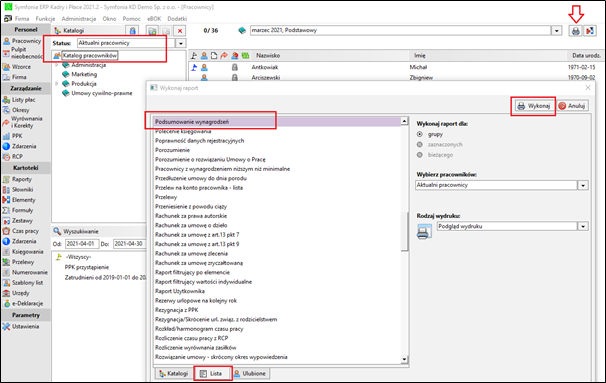This screenshot has width=606, height=383.
Task: Open the Status dropdown arrow
Action: (180, 43)
